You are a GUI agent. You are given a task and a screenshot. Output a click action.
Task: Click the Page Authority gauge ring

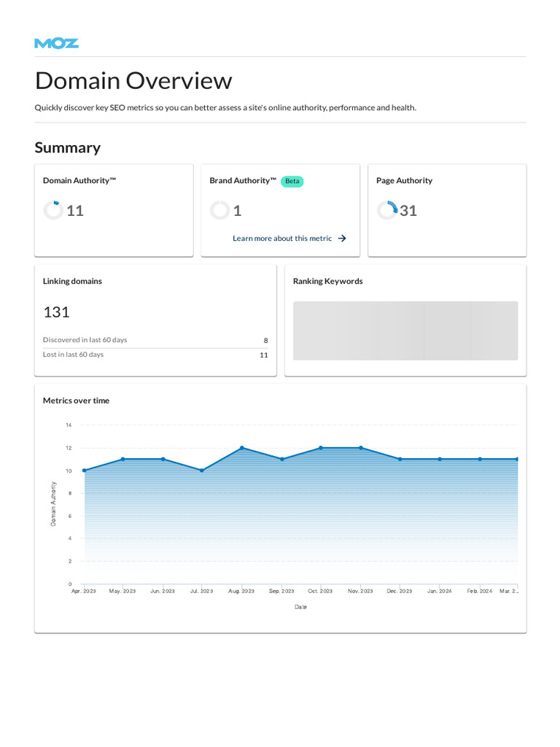pyautogui.click(x=386, y=210)
